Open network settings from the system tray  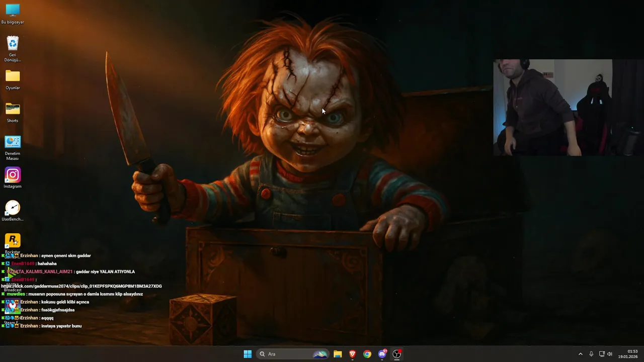tap(602, 354)
